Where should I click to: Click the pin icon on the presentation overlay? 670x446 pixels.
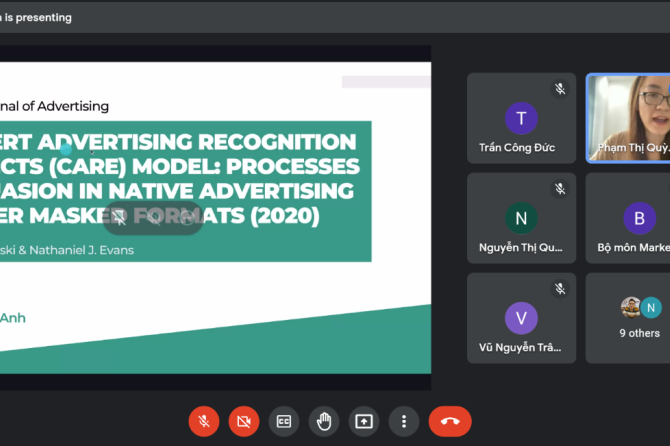click(120, 216)
